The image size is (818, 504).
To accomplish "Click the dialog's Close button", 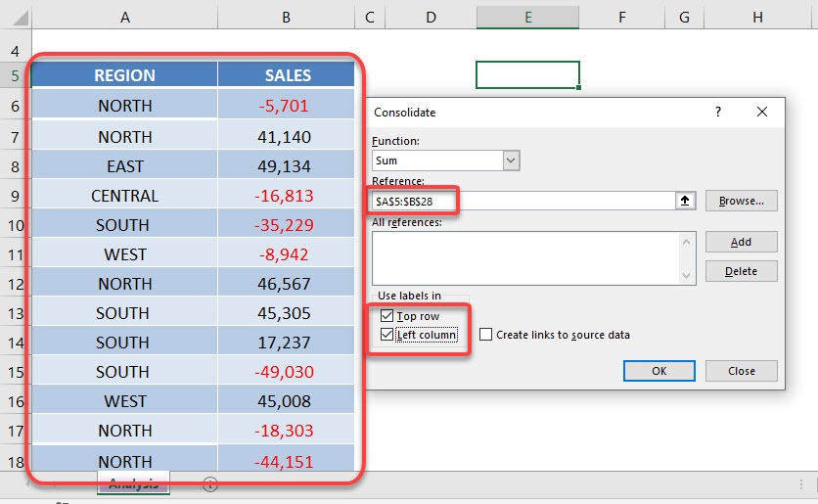I will coord(741,371).
